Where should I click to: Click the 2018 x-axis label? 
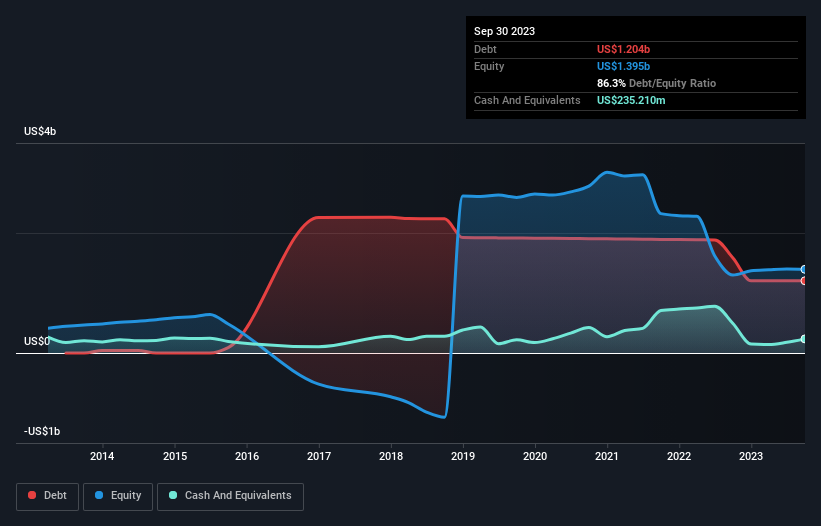391,456
